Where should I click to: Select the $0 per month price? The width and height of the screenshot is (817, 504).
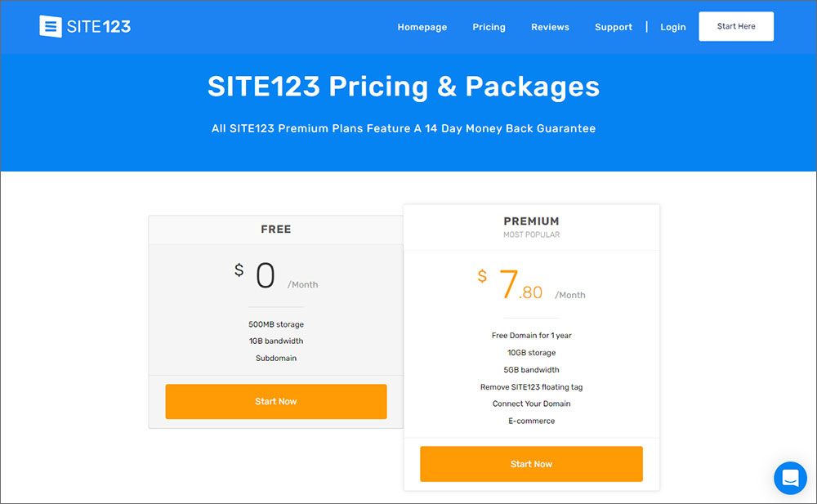275,276
